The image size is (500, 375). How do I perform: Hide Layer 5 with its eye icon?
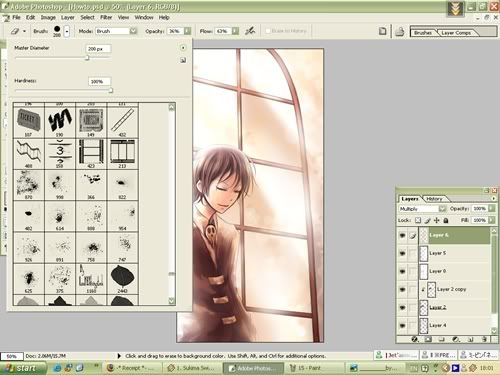[x=402, y=253]
